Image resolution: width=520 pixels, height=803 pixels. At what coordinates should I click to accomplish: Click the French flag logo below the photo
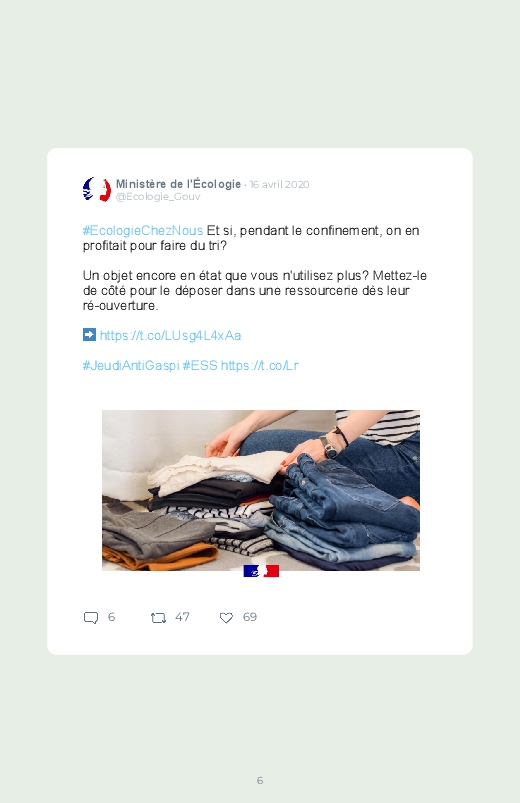tap(261, 571)
